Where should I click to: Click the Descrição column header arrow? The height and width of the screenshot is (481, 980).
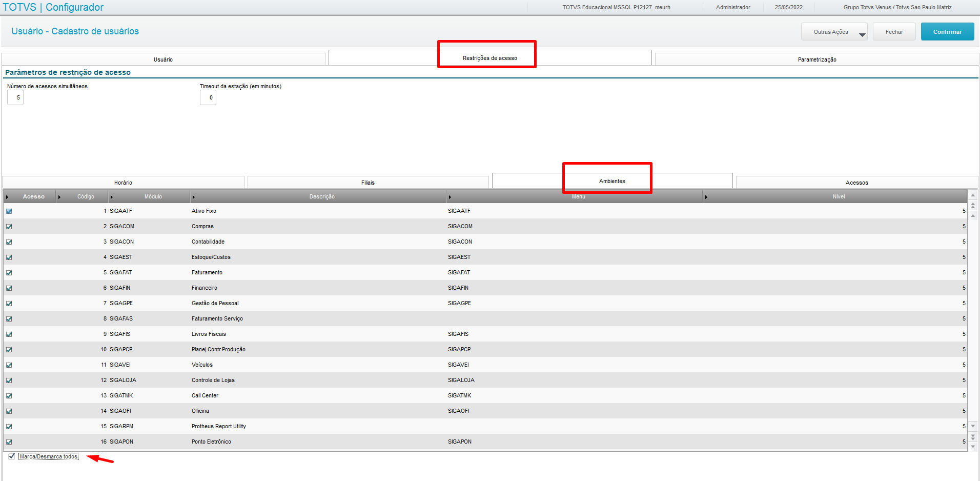[x=194, y=197]
